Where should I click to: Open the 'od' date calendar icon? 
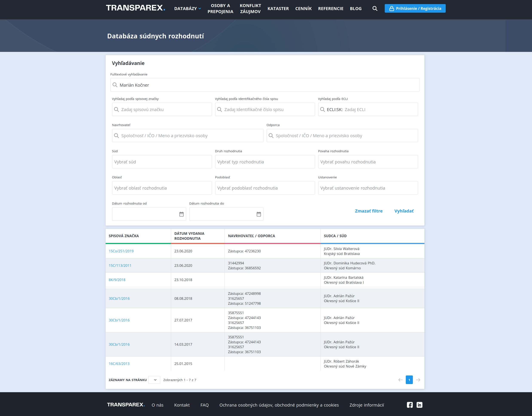[181, 214]
